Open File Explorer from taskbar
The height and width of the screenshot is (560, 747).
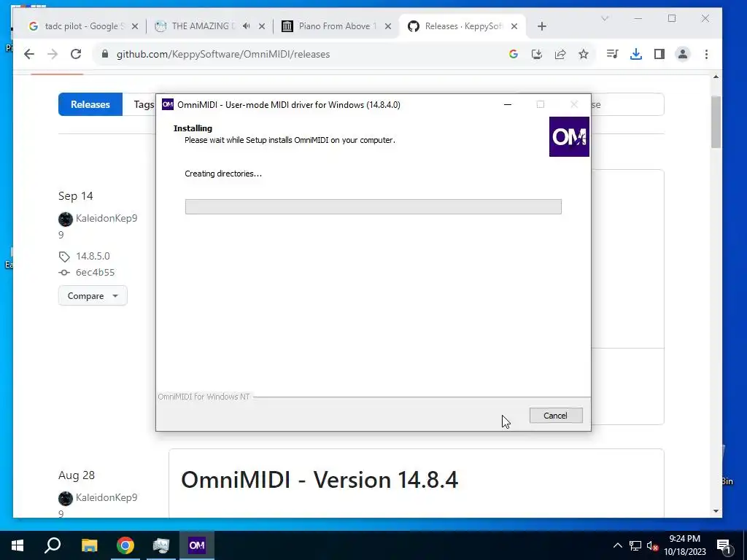click(x=89, y=545)
